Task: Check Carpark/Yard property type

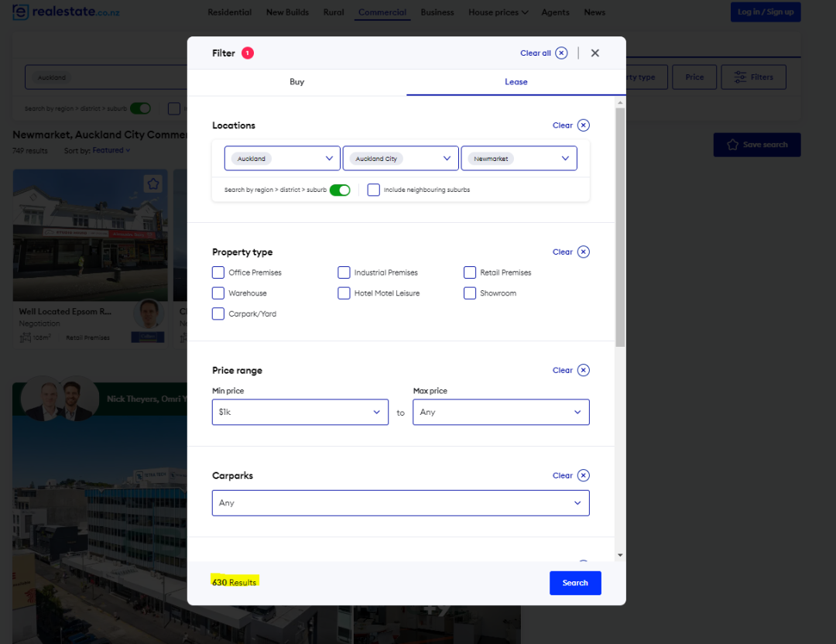Action: click(218, 313)
